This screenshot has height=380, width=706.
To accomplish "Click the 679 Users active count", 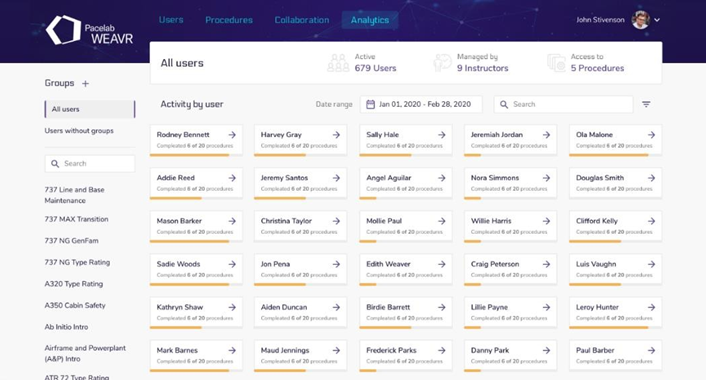I will (375, 68).
